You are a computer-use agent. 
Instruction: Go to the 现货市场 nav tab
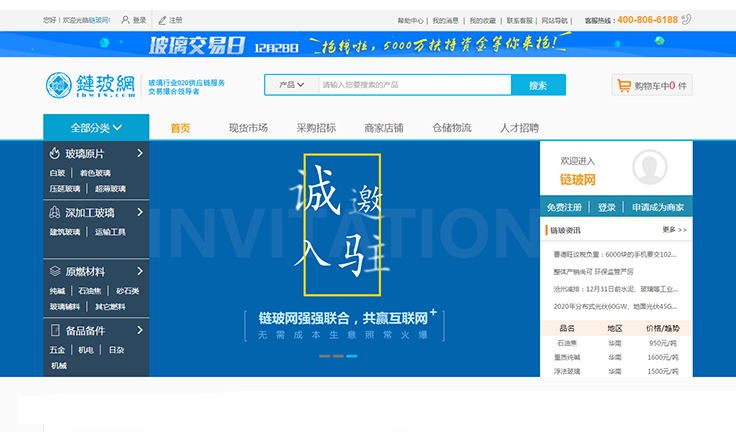pos(248,128)
